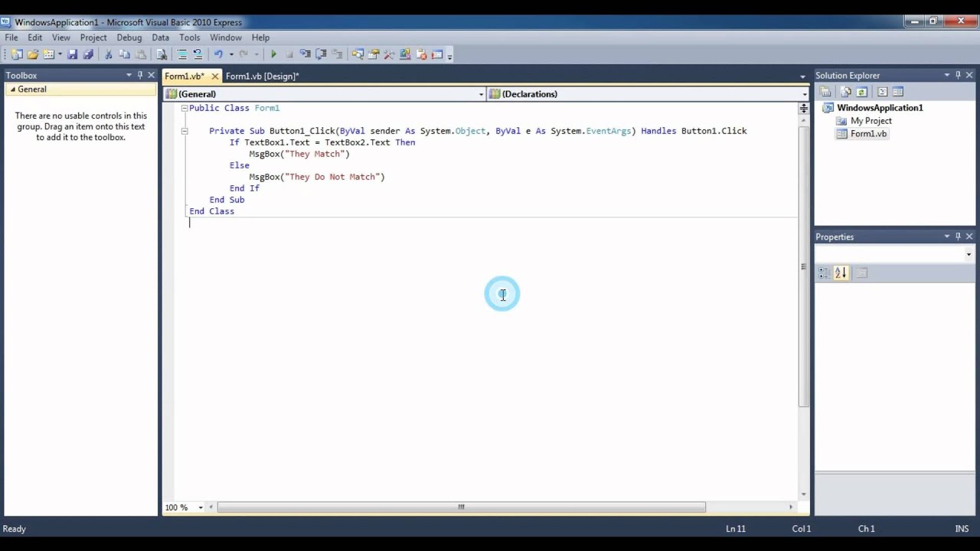Click the Add New Item toolbar icon

(x=48, y=54)
